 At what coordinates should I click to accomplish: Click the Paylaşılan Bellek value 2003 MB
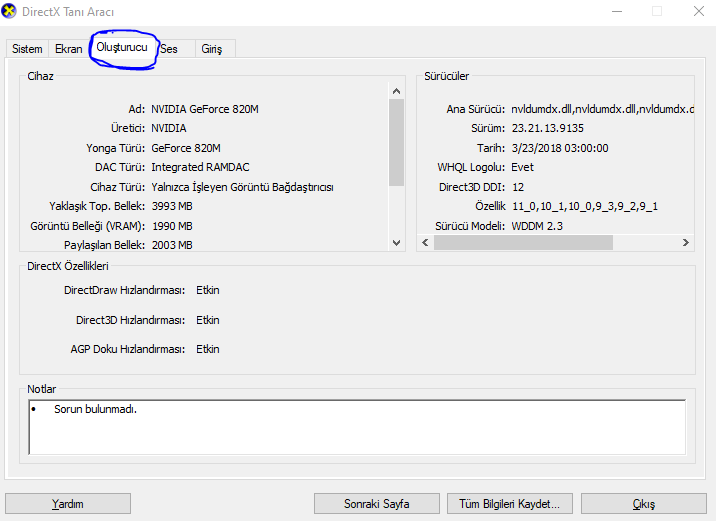click(172, 245)
